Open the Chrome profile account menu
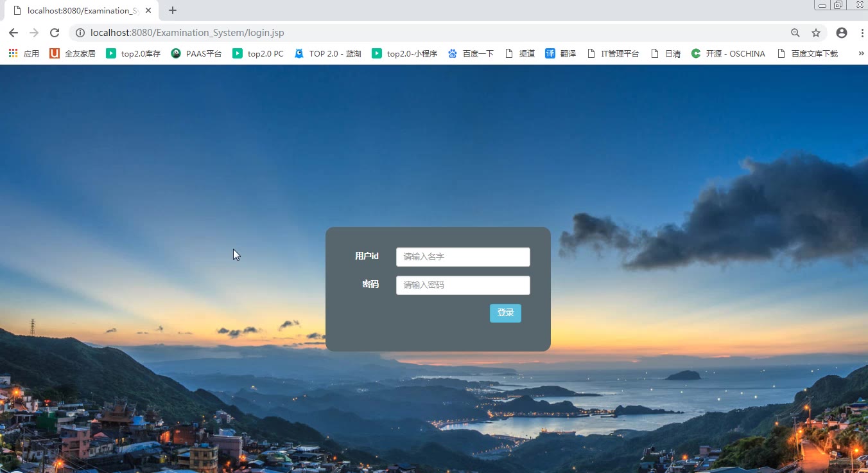The image size is (868, 473). 842,33
